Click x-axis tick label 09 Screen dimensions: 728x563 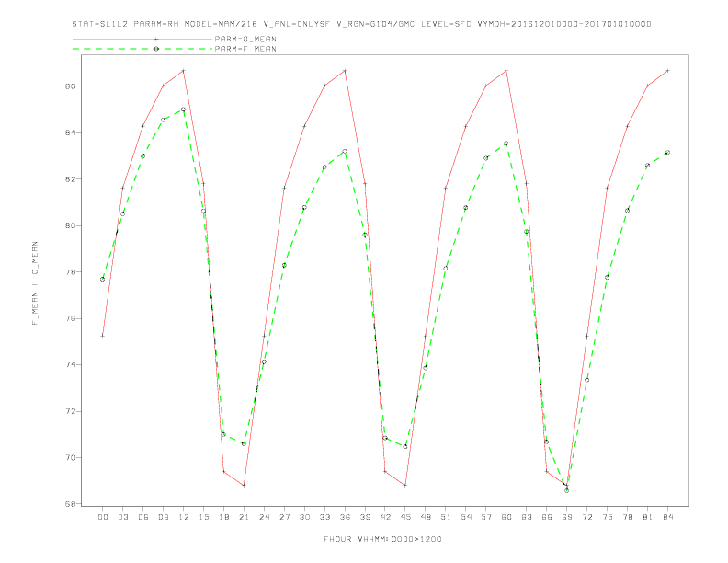click(164, 517)
